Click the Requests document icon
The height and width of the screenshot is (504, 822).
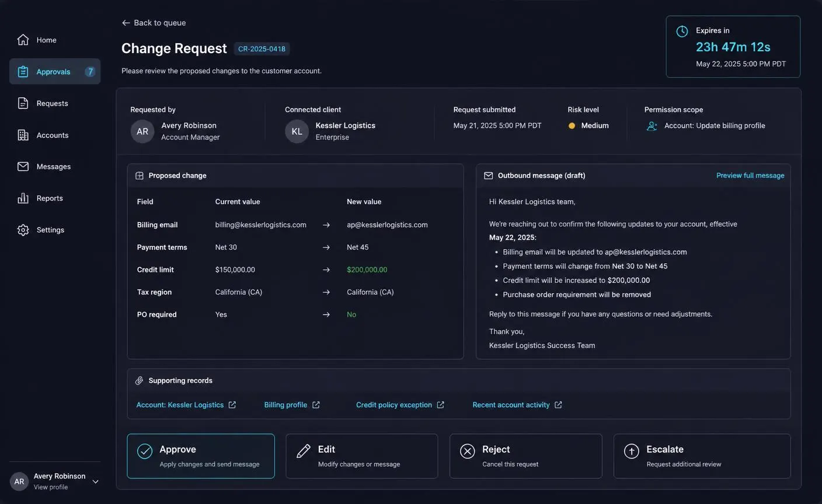tap(23, 103)
